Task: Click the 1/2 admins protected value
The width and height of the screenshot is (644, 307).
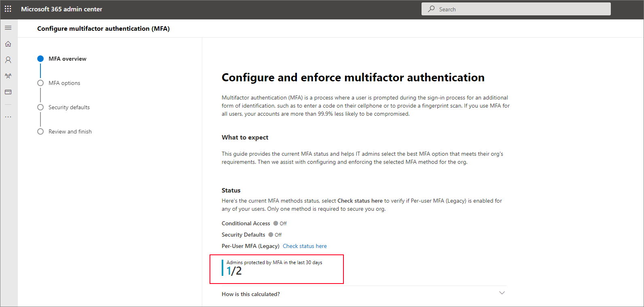Action: click(x=234, y=271)
